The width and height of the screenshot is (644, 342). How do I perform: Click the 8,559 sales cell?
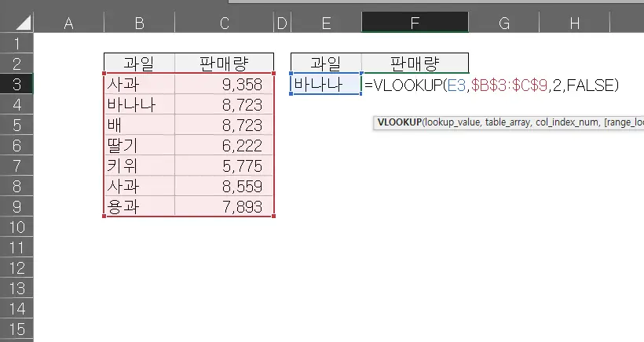click(x=225, y=186)
